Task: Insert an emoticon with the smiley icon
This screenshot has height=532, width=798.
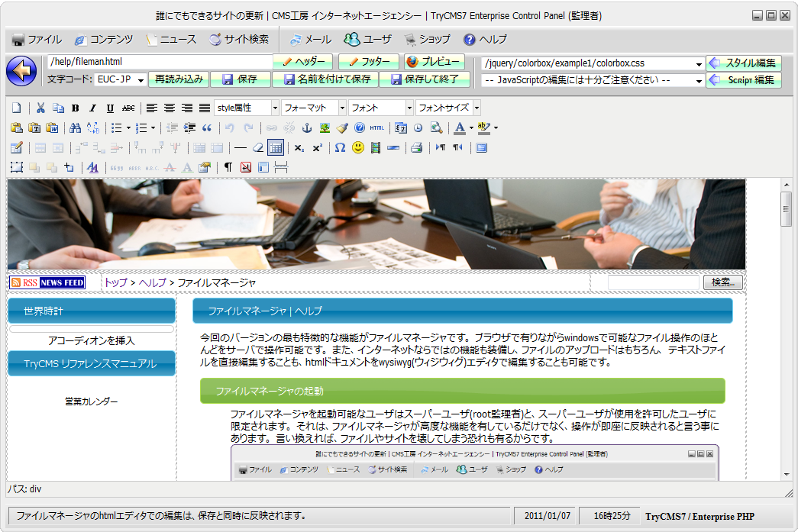Action: (358, 148)
